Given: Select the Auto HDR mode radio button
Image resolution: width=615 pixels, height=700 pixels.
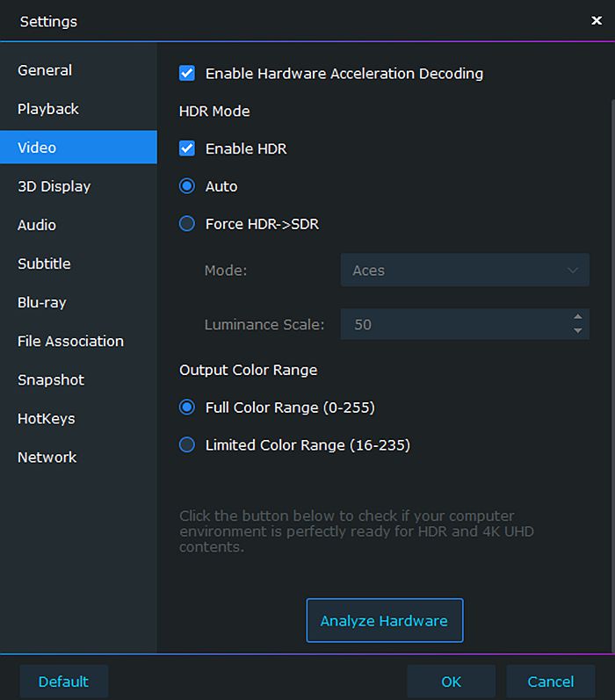Looking at the screenshot, I should 186,185.
